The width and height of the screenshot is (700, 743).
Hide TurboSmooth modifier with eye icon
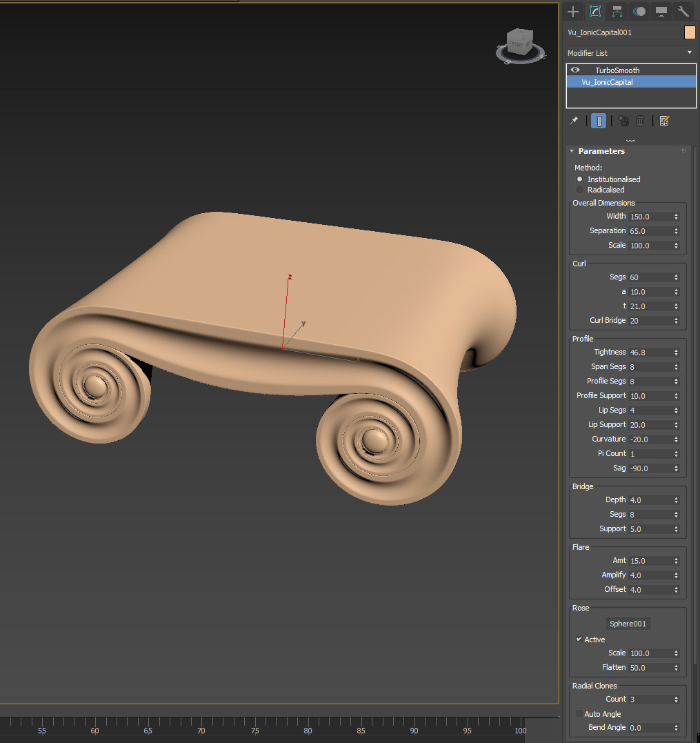(x=575, y=70)
